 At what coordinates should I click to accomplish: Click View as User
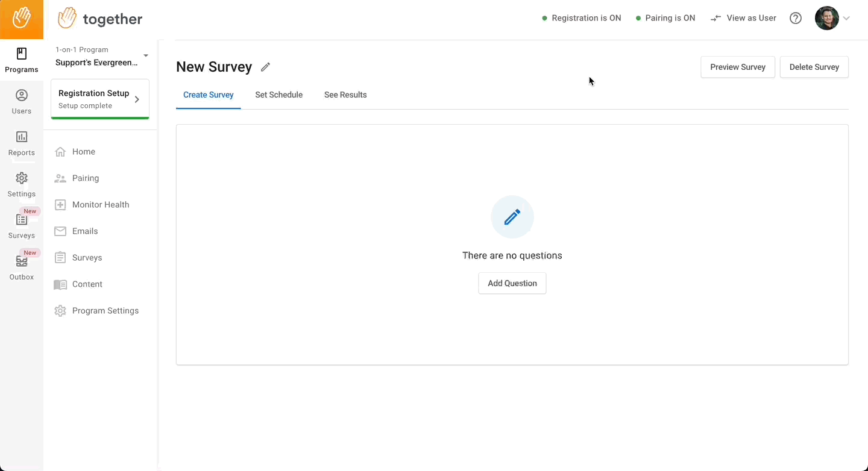pos(743,18)
